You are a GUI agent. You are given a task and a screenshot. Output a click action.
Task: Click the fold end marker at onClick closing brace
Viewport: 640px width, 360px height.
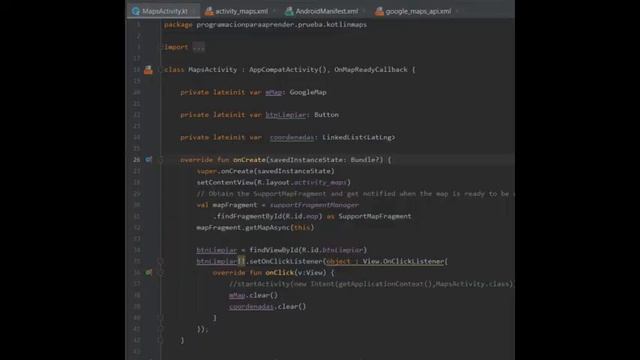click(x=160, y=318)
